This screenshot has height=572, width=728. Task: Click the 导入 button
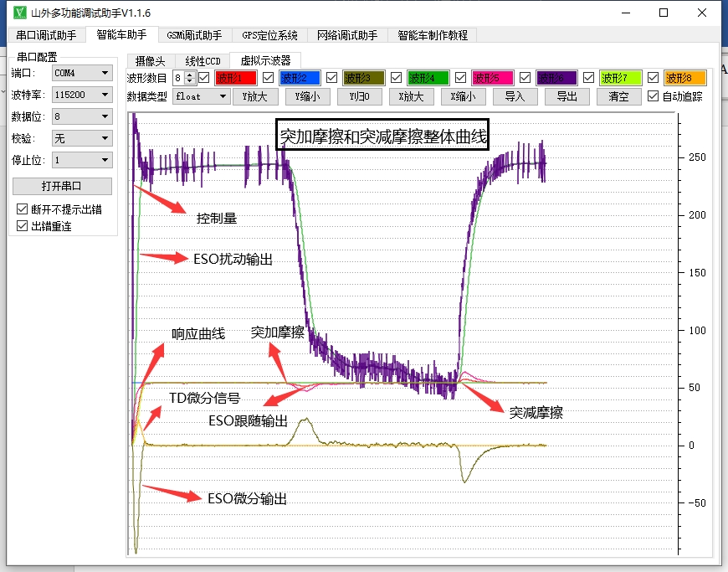point(515,96)
